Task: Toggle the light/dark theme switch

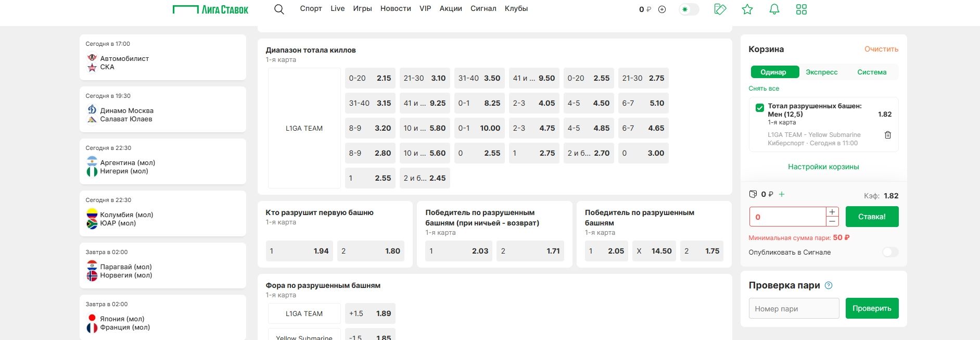Action: [689, 9]
